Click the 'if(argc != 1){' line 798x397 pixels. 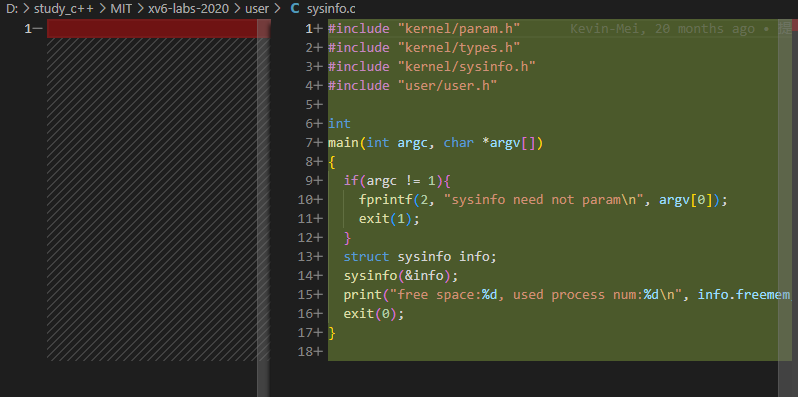(x=397, y=181)
